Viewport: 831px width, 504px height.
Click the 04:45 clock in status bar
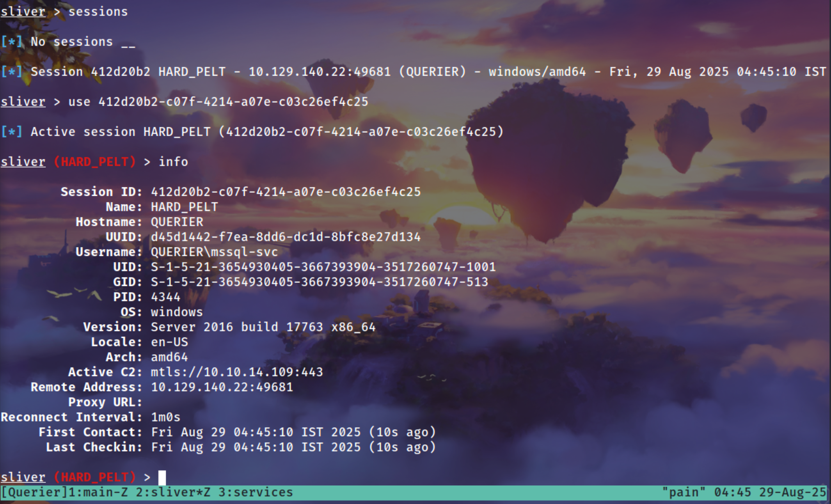pos(732,492)
